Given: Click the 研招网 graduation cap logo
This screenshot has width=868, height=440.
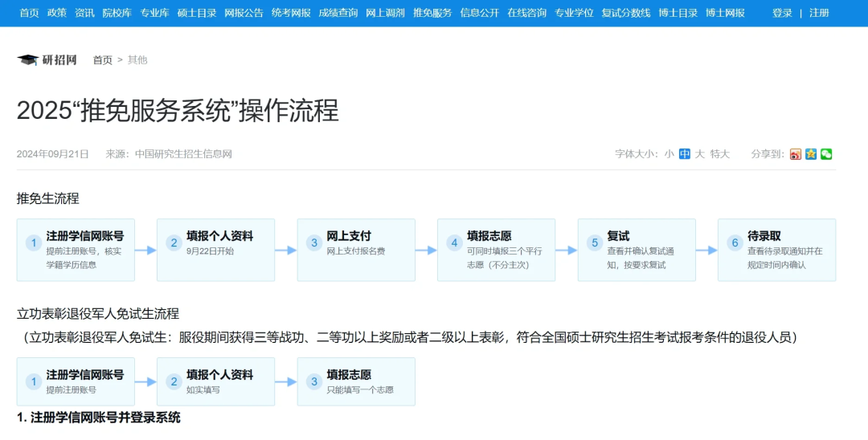Looking at the screenshot, I should (28, 60).
